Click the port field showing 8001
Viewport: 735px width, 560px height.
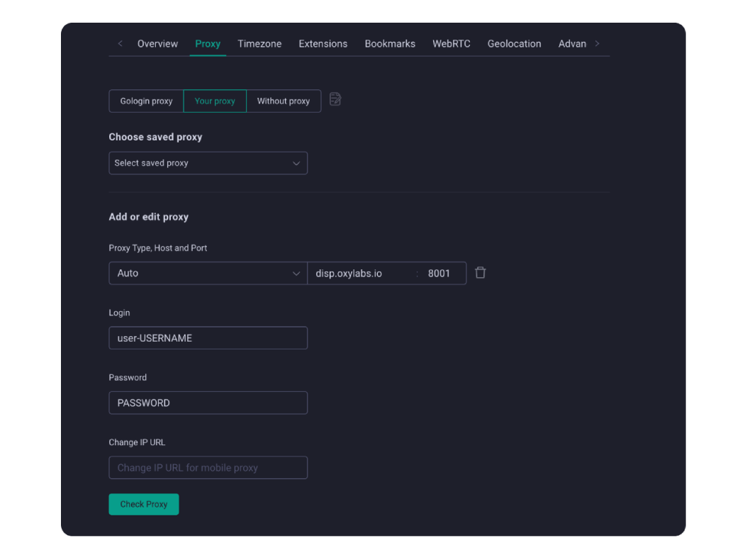tap(442, 273)
